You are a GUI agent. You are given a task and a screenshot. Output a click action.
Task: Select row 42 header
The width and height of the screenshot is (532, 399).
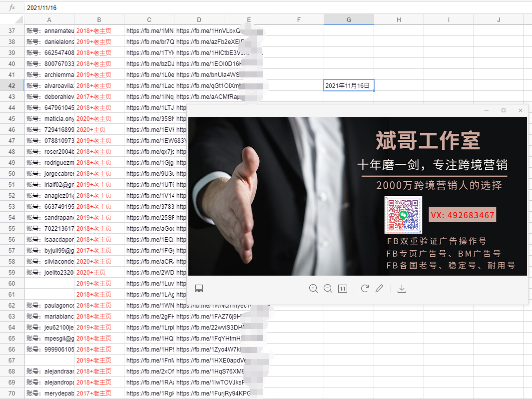pos(12,85)
